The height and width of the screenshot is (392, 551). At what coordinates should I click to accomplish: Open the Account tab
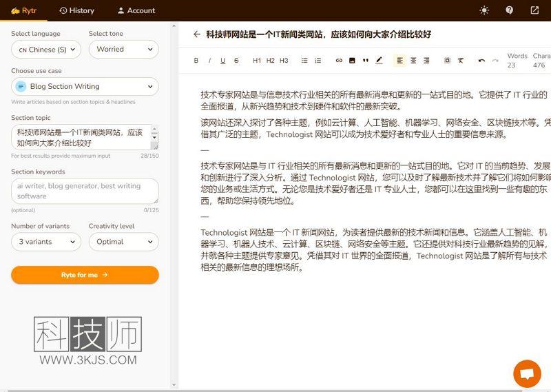point(136,10)
